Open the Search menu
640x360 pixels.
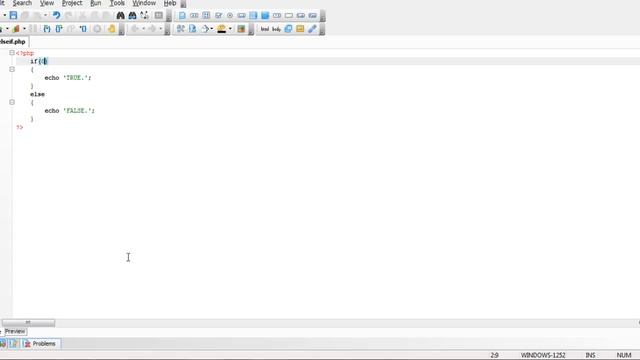coord(22,3)
